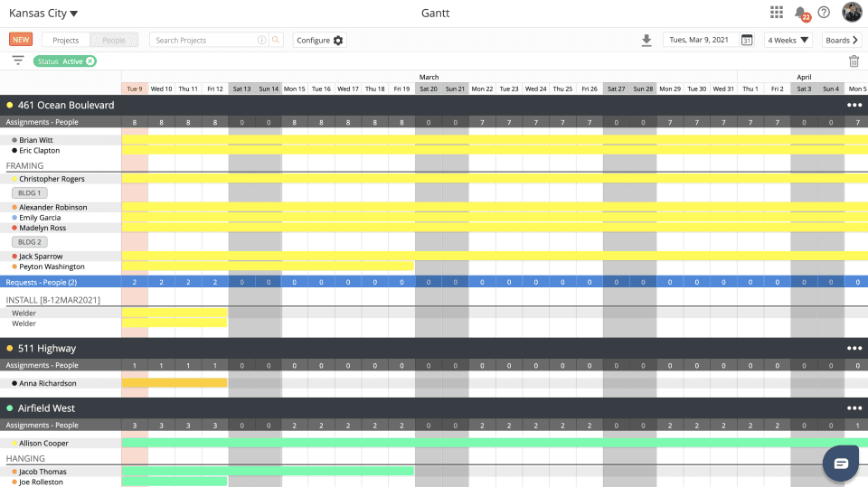Remove the Status Active filter

point(90,61)
